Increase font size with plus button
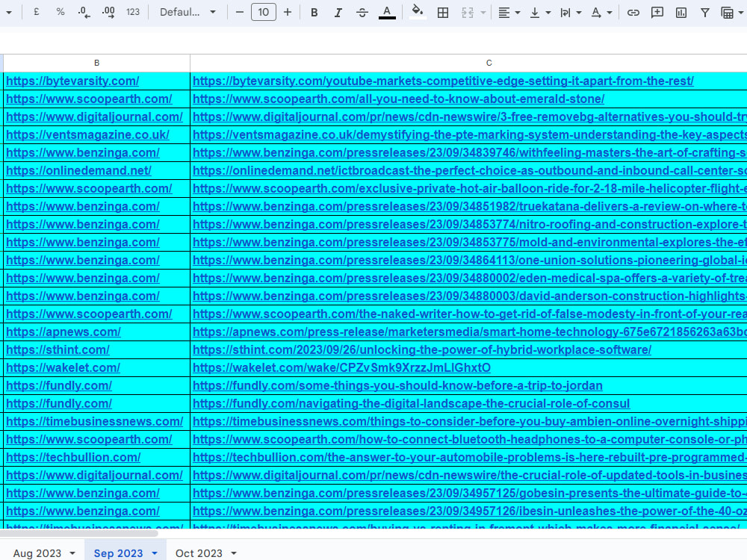 [x=288, y=12]
